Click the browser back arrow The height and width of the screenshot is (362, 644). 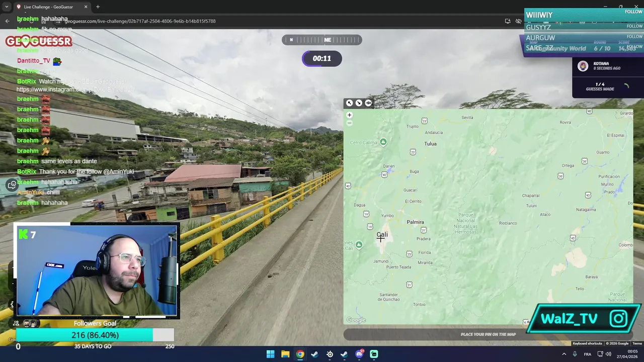point(7,21)
